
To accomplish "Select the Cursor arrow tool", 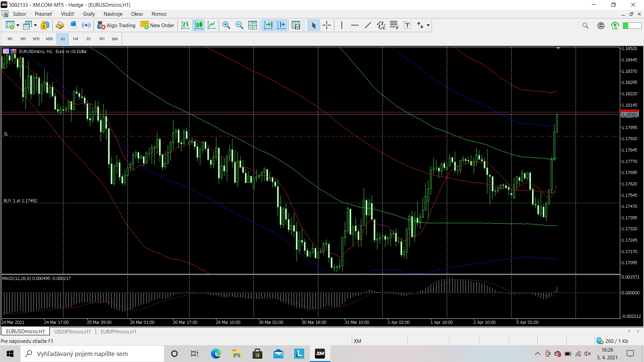I will pos(314,25).
